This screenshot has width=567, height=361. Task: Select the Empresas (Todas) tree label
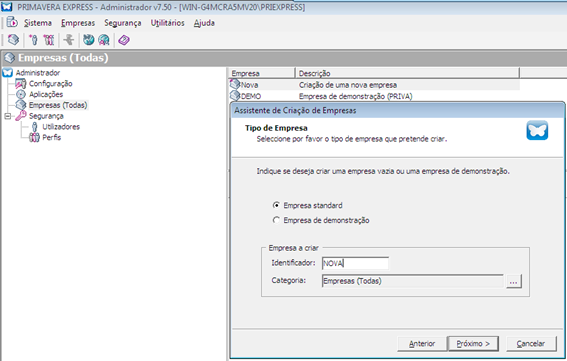click(58, 105)
